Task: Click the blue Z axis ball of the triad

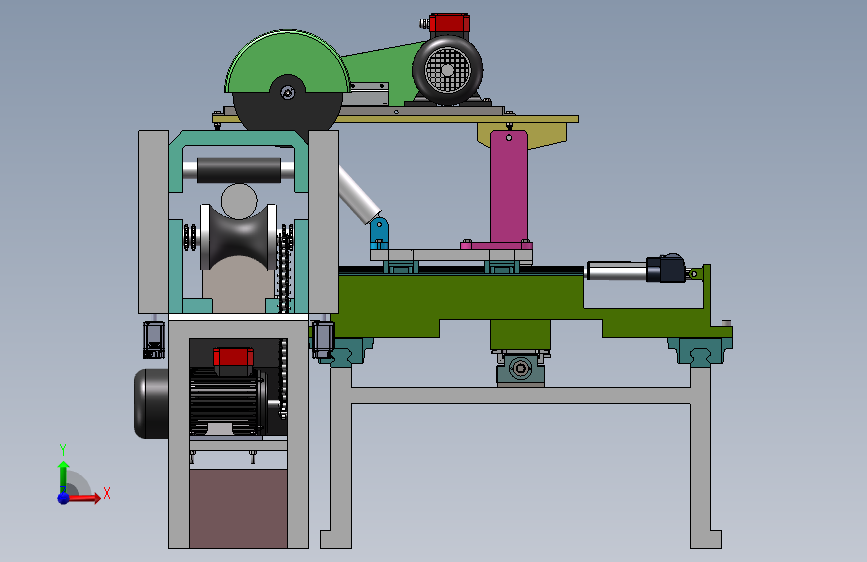Action: (x=63, y=498)
